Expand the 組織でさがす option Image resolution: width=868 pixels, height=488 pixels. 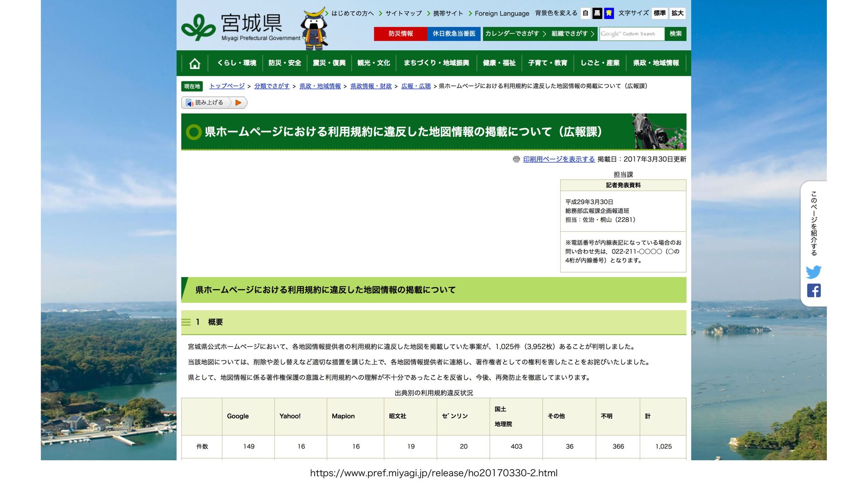pyautogui.click(x=573, y=34)
